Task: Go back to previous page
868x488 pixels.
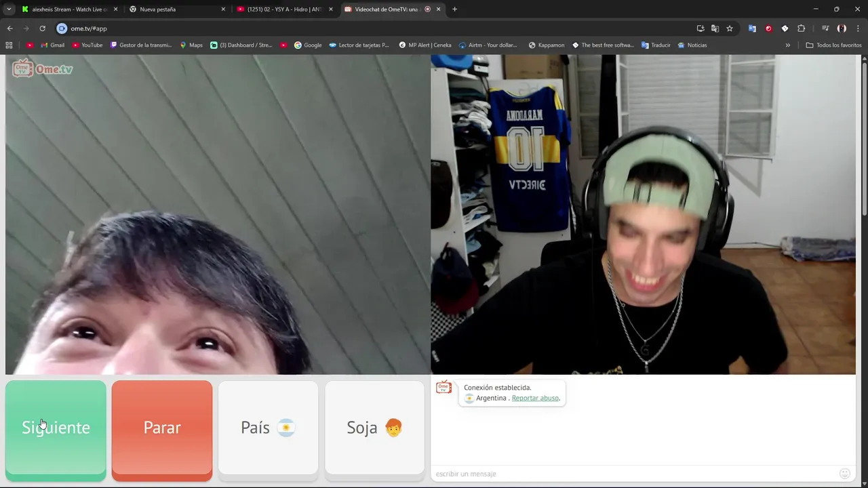Action: point(9,28)
